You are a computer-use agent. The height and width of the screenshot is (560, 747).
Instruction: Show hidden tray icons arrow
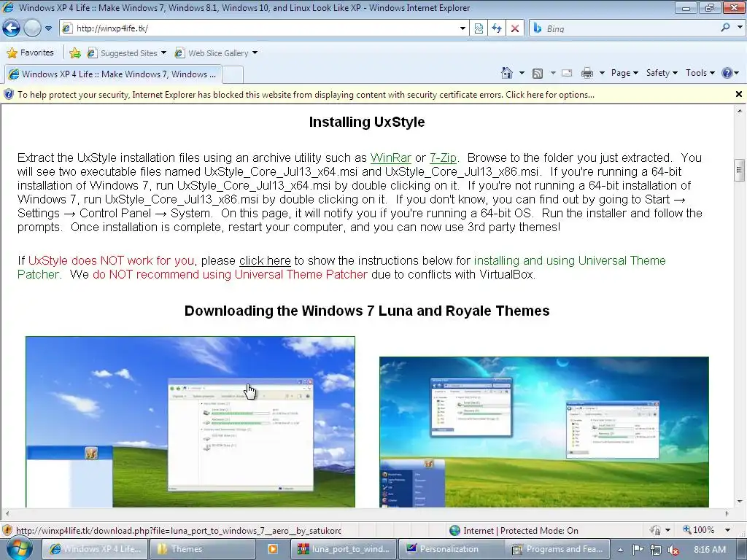620,549
